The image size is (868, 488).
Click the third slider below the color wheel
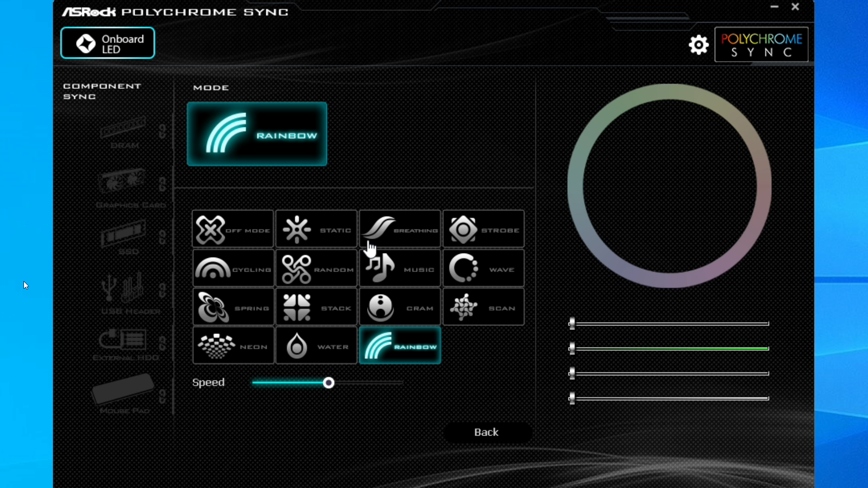pos(669,373)
